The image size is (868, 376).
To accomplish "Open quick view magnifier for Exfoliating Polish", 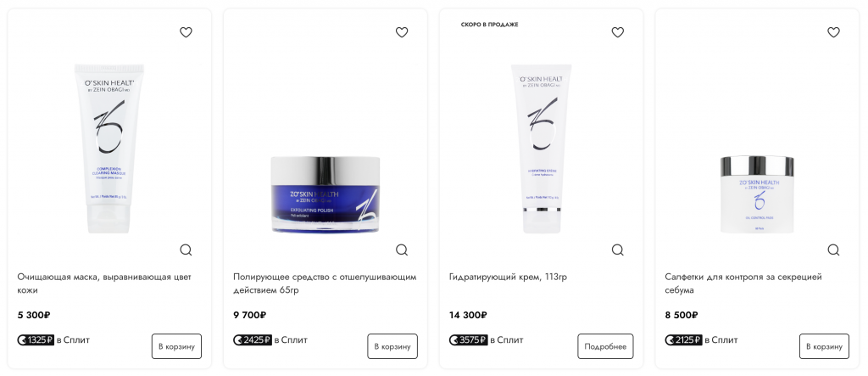I will click(402, 250).
